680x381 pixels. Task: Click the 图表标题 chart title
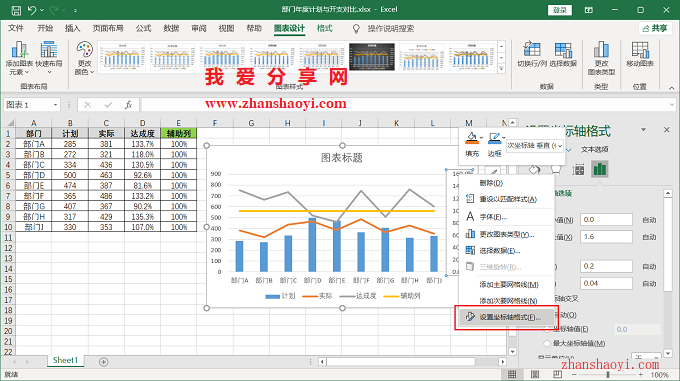click(342, 158)
